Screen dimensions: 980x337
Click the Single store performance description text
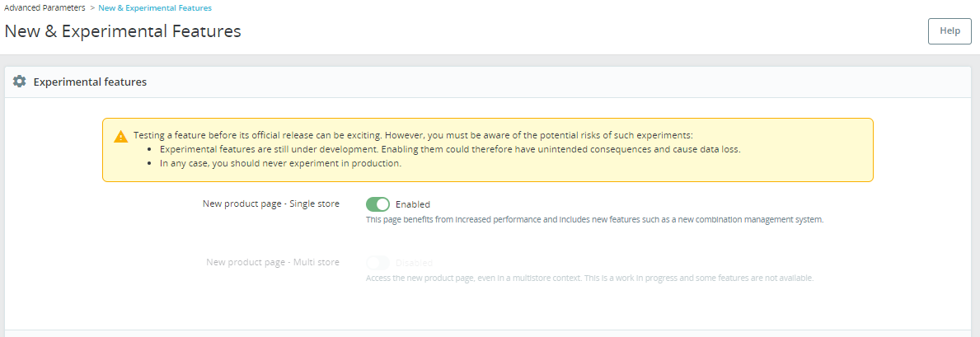pos(594,220)
